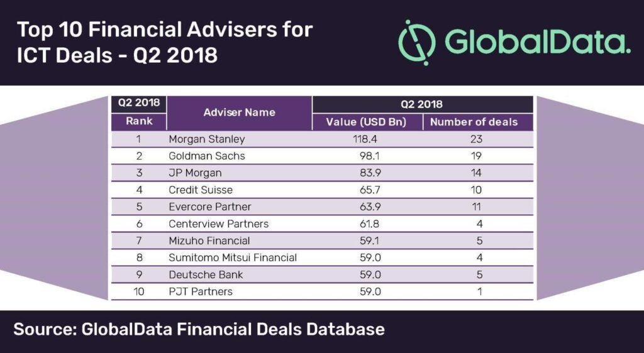644x353 pixels.
Task: Click the Rank column header
Action: pyautogui.click(x=138, y=121)
